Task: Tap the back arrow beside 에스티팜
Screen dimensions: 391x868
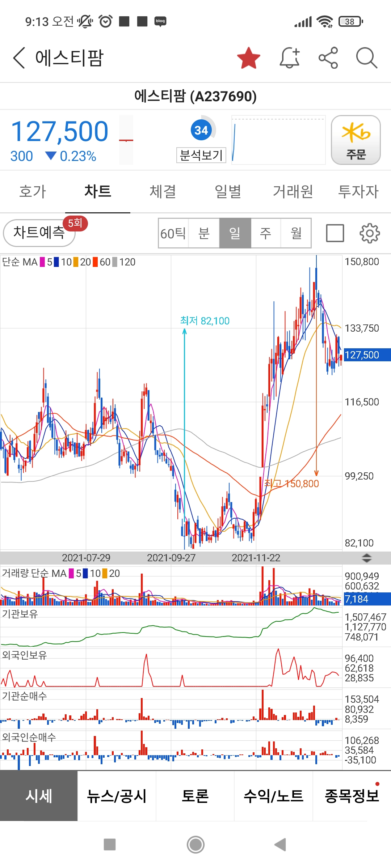Action: click(x=19, y=58)
